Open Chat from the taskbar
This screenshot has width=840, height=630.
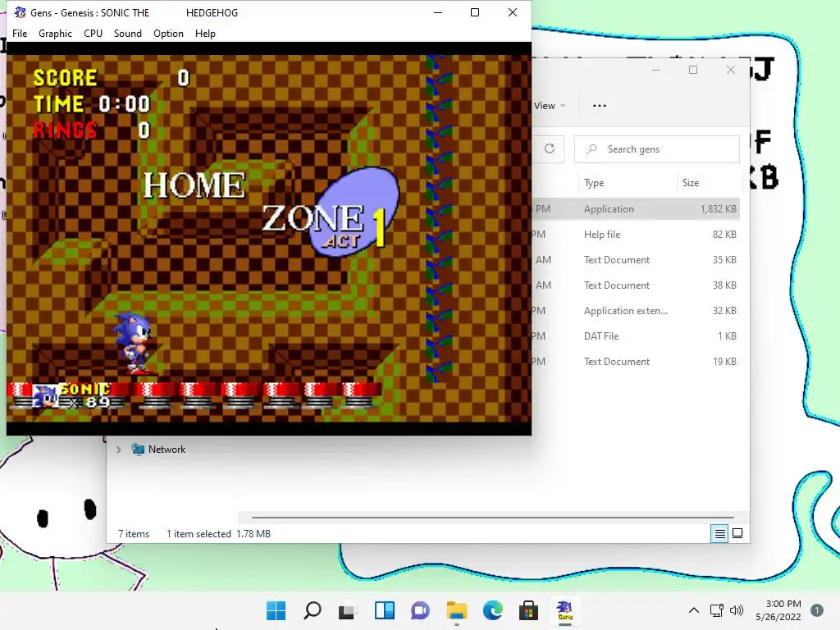pyautogui.click(x=420, y=610)
